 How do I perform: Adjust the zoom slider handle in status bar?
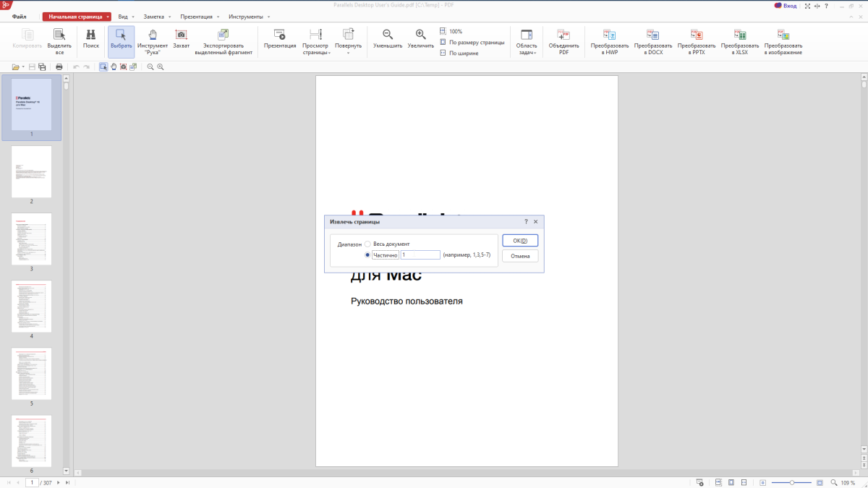click(x=792, y=482)
